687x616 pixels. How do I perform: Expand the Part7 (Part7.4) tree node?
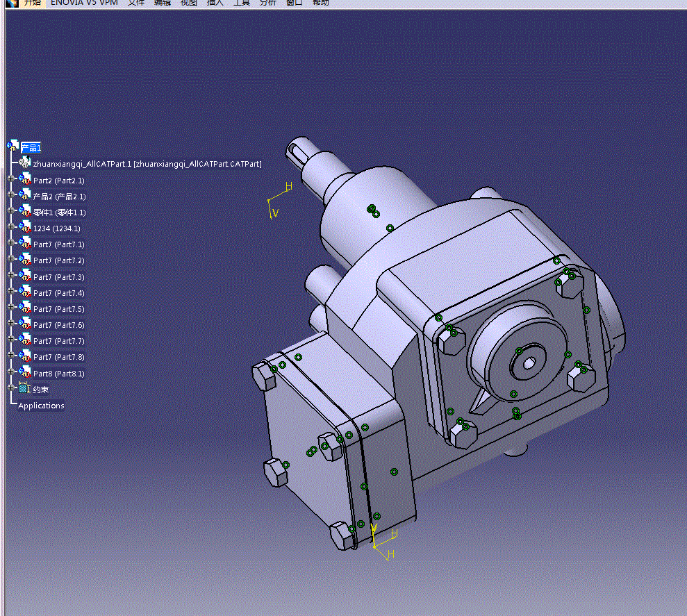(11, 291)
